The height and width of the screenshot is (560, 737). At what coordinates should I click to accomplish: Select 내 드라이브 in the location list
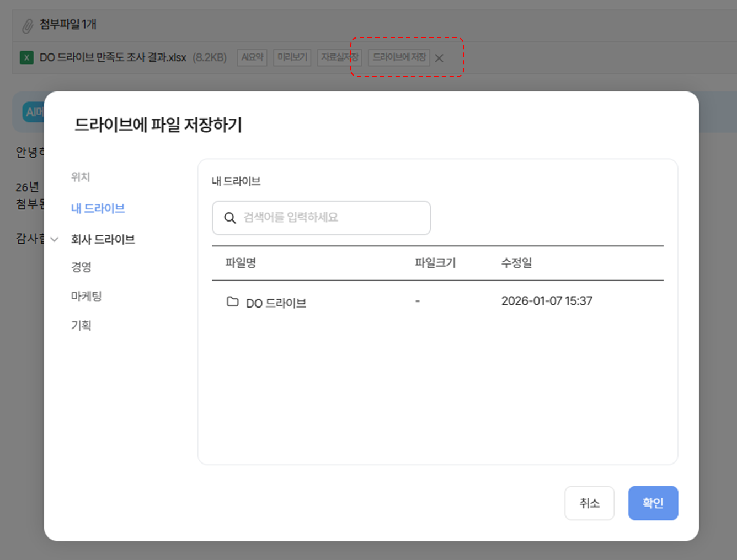coord(98,208)
